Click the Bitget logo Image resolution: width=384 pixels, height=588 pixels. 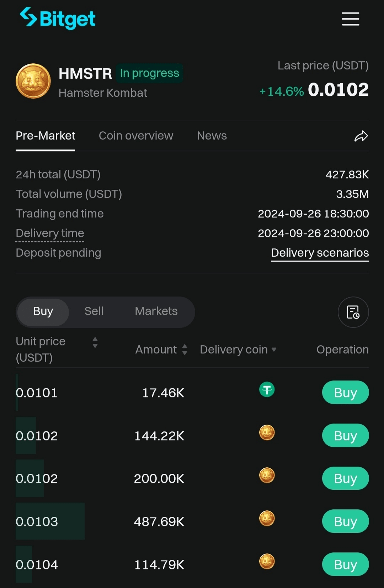[x=58, y=19]
